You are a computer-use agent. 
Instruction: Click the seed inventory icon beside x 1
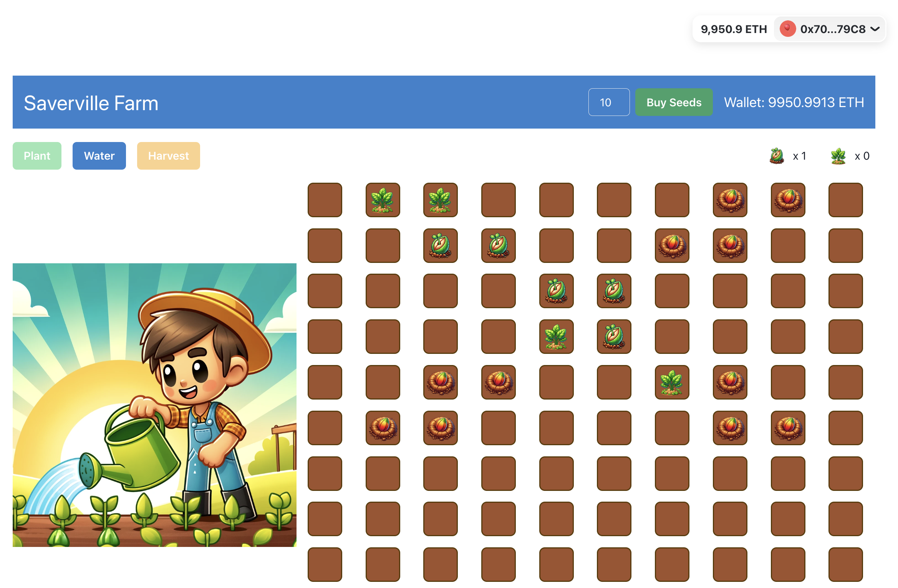(x=777, y=156)
